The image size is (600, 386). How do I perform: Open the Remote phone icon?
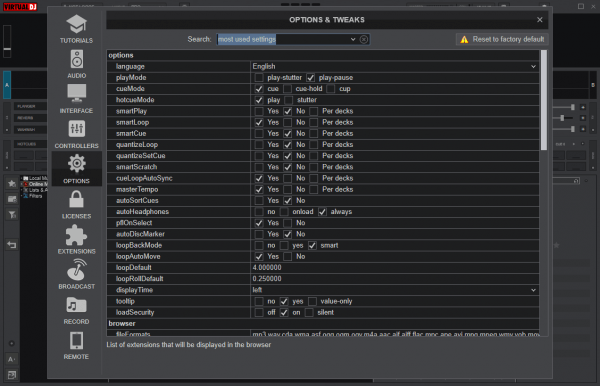pyautogui.click(x=77, y=340)
